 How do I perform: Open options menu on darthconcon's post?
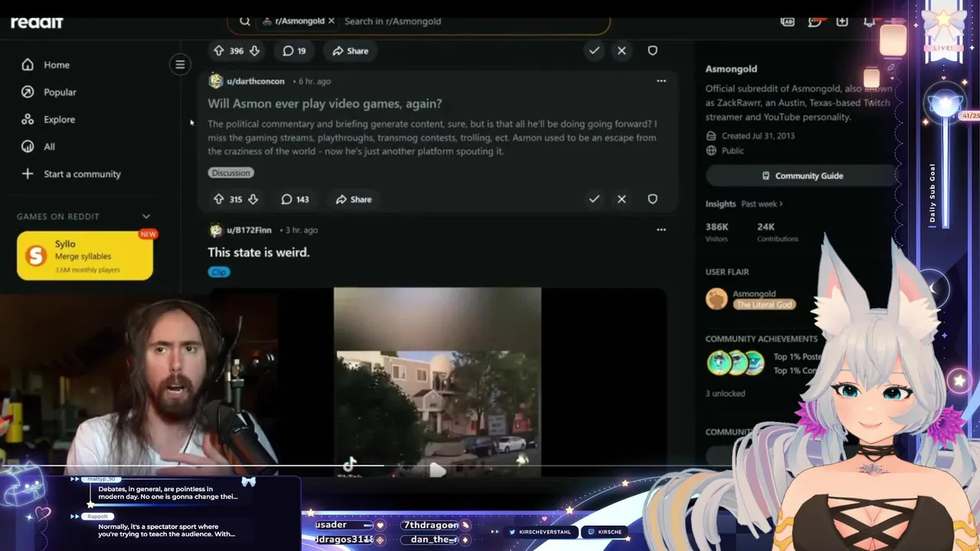(661, 81)
